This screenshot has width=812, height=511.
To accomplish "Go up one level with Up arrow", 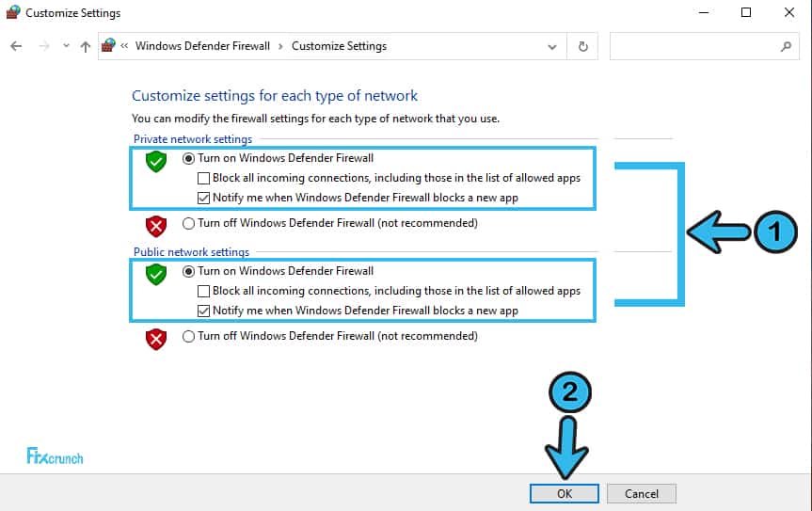I will (x=85, y=47).
